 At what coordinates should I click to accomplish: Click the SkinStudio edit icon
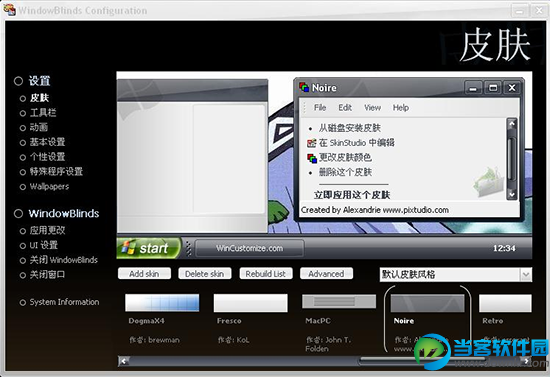click(x=311, y=143)
